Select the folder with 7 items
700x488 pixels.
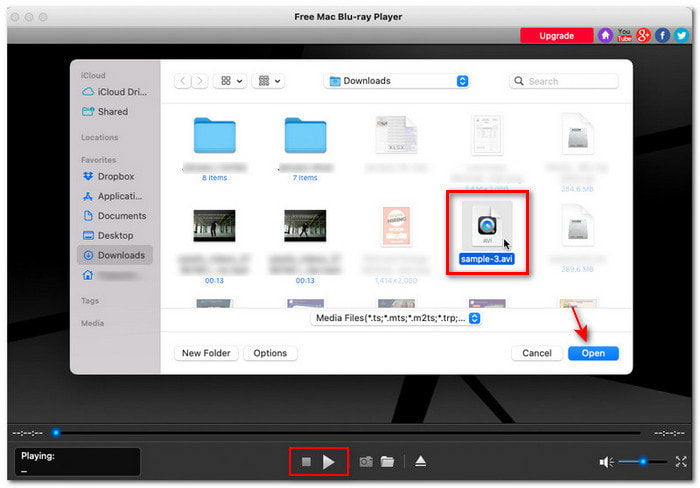coord(305,135)
